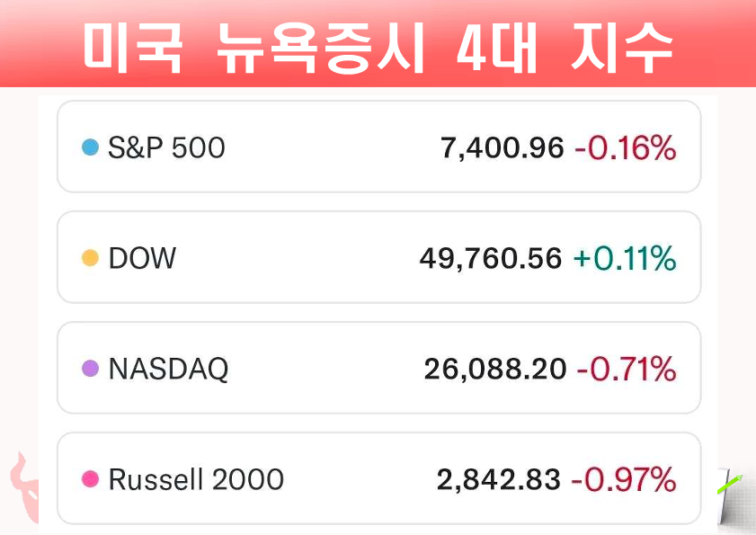
Task: Click the yellow dot beside DOW
Action: (x=90, y=258)
